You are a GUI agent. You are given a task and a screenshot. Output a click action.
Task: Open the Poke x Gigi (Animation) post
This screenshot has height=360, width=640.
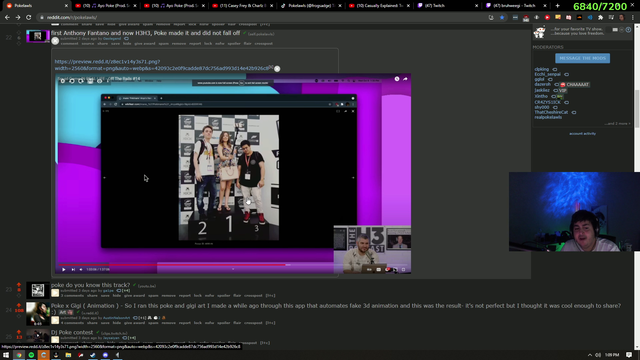tap(336, 309)
